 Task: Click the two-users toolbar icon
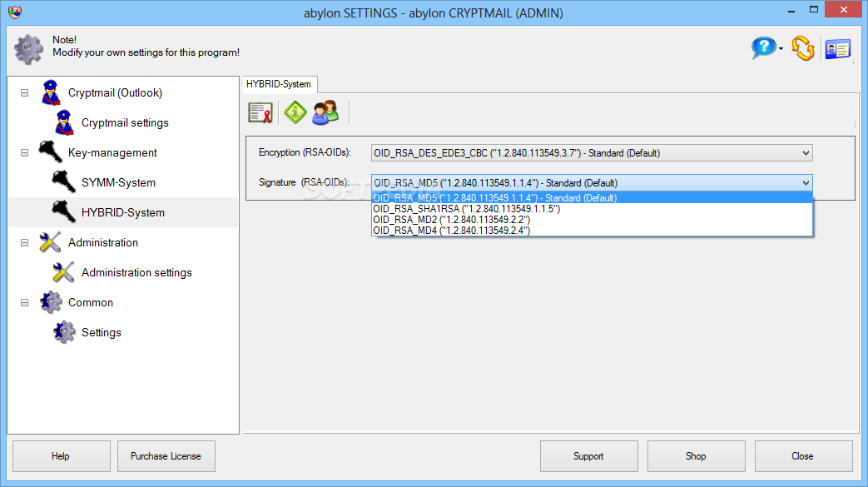pyautogui.click(x=325, y=112)
